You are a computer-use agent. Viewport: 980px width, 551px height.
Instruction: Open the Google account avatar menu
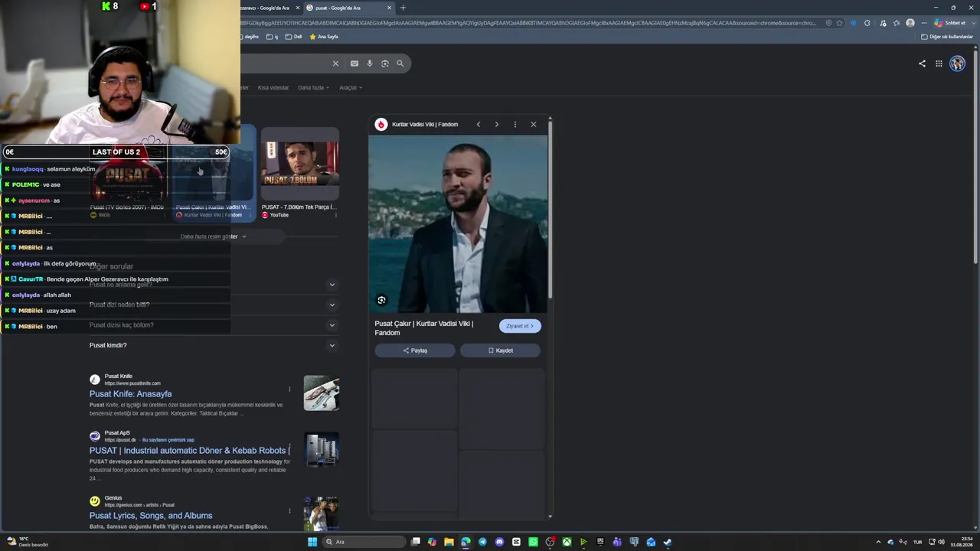point(957,64)
